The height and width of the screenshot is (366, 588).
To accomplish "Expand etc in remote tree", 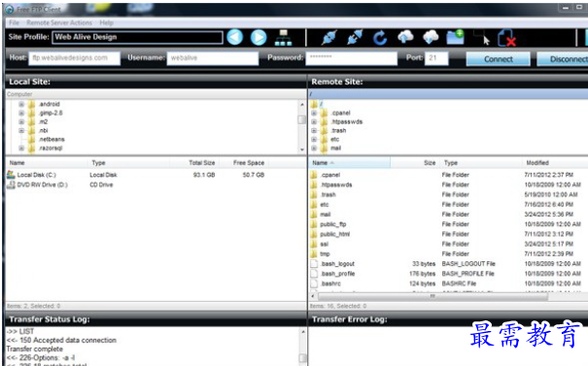I will (314, 140).
